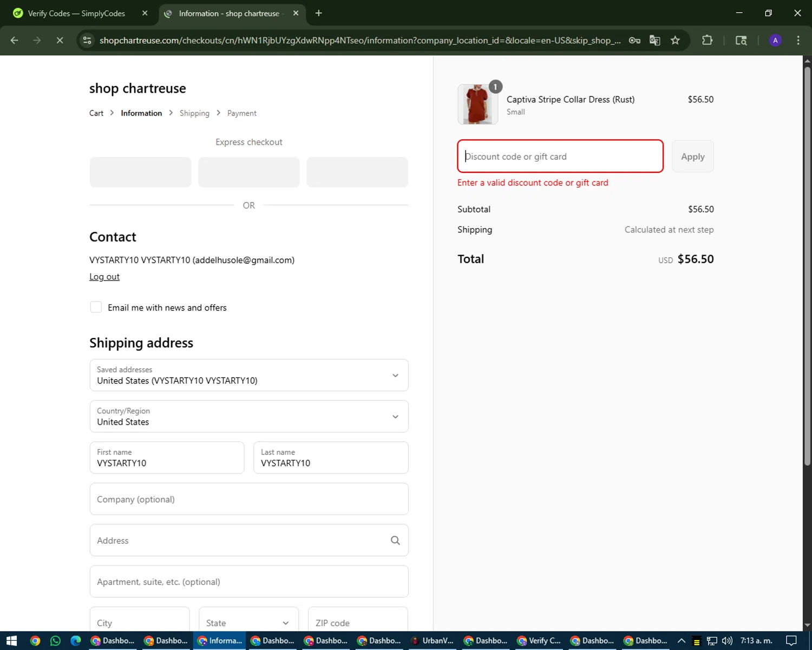
Task: Open the tab search toolbar icon
Action: [x=741, y=40]
